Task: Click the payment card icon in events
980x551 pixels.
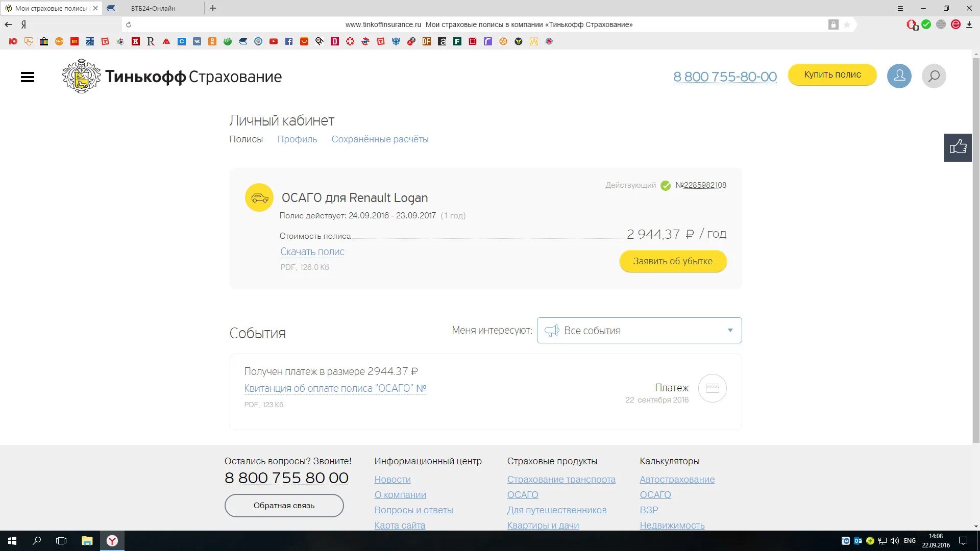Action: click(712, 388)
